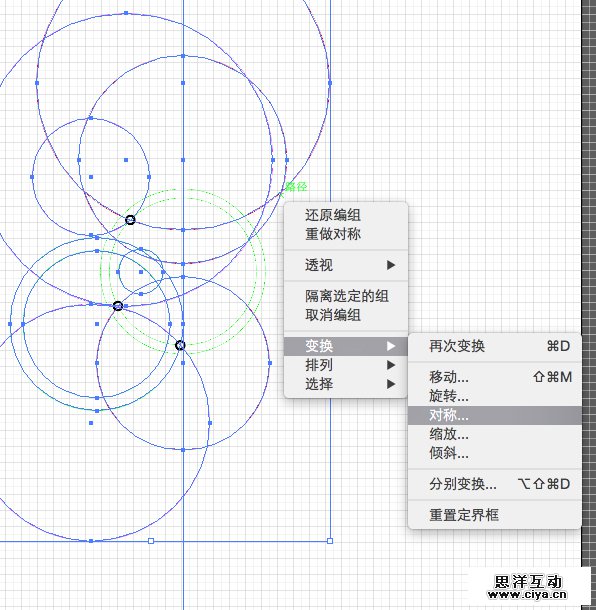The image size is (596, 610).
Task: Click the black circled anchor point at the top
Action: pos(130,220)
